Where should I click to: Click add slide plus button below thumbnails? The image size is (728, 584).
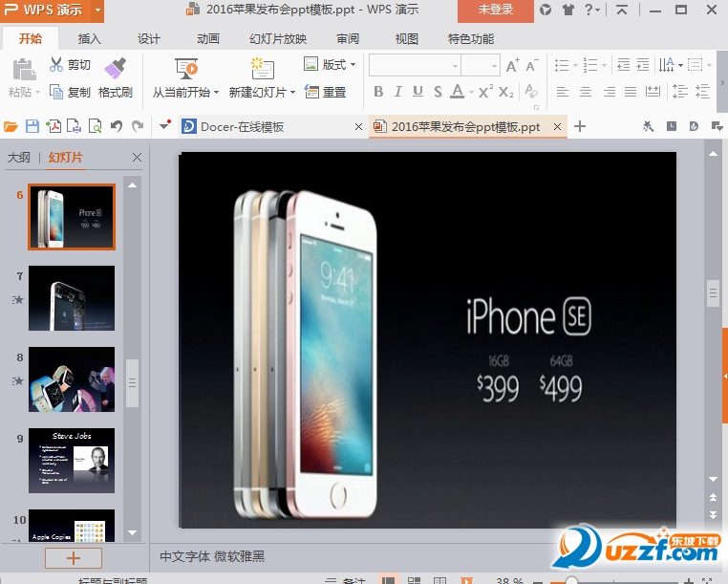point(74,557)
